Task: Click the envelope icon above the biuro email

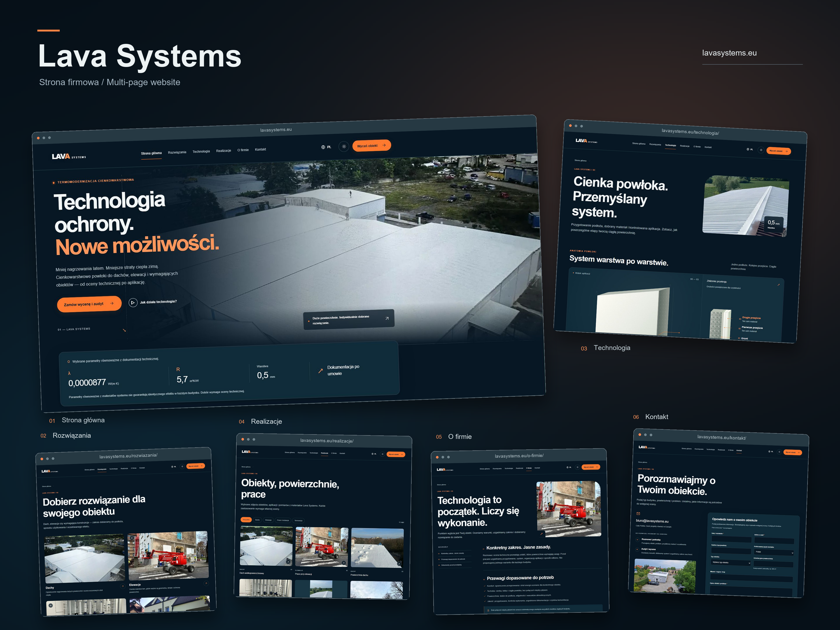Action: pyautogui.click(x=638, y=513)
